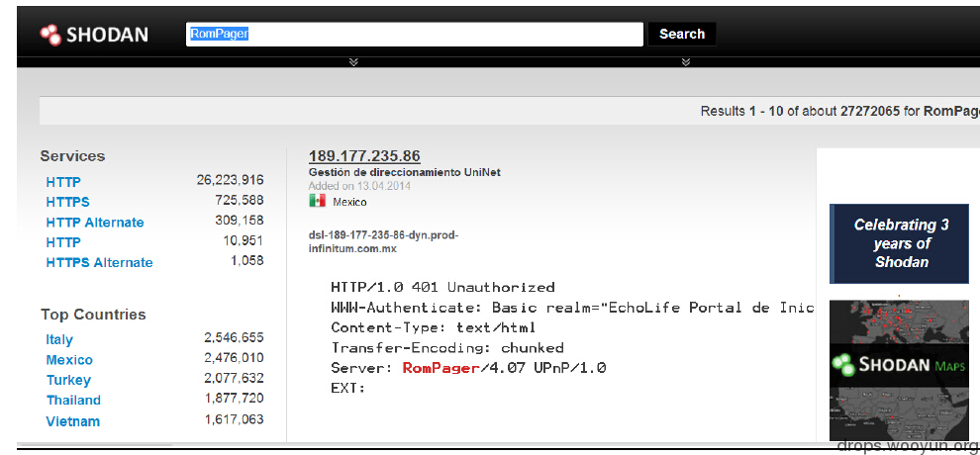This screenshot has width=980, height=455.
Task: Open Celebrating 3 years of Shodan banner
Action: (x=900, y=243)
